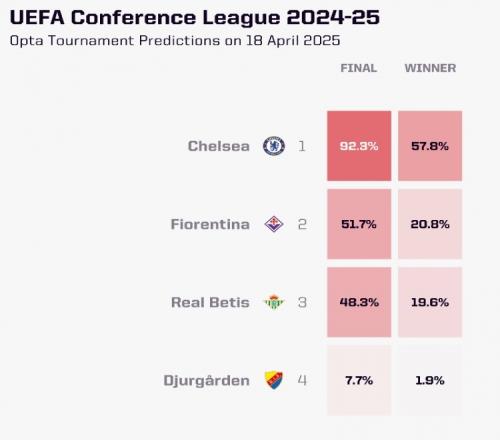500x440 pixels.
Task: Click Real Betis' 48.3% final cell
Action: click(359, 302)
